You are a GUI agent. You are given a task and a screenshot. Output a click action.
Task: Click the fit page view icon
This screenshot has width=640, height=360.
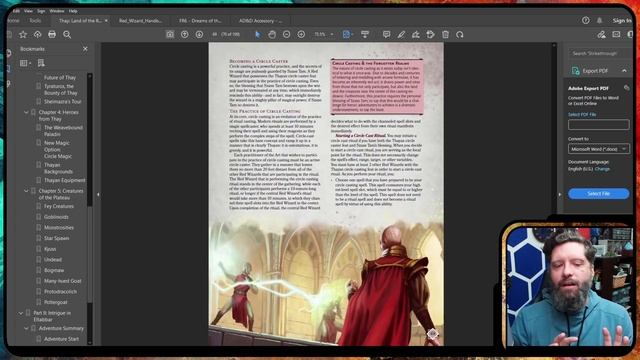[347, 35]
